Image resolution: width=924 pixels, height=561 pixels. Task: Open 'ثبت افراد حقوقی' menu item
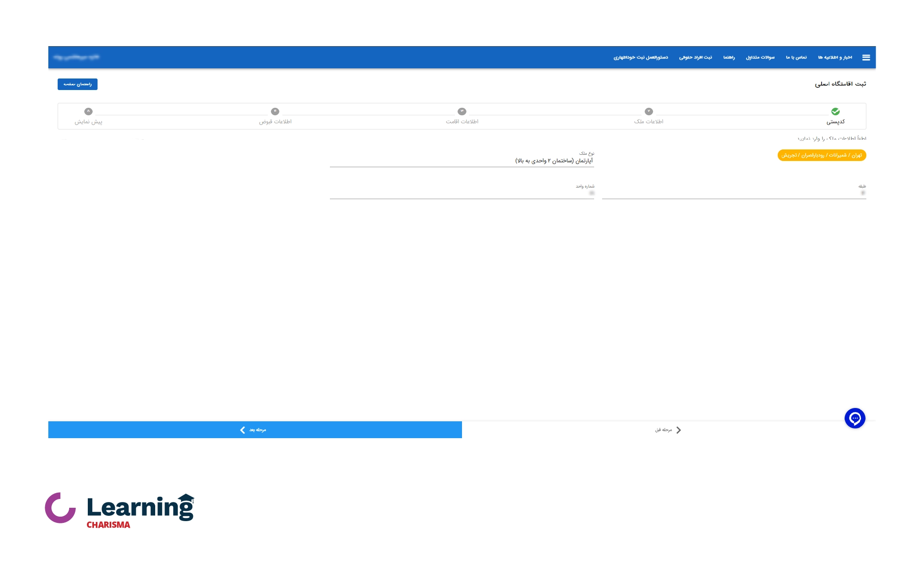pyautogui.click(x=695, y=58)
